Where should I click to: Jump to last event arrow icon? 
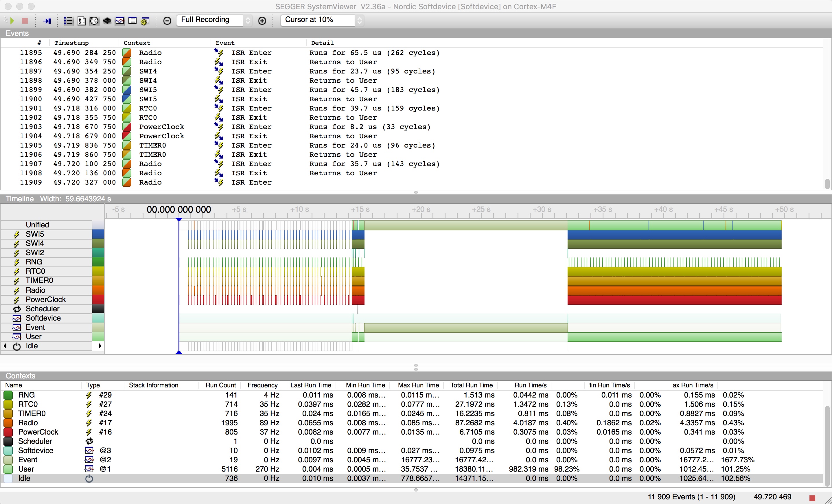coord(47,21)
